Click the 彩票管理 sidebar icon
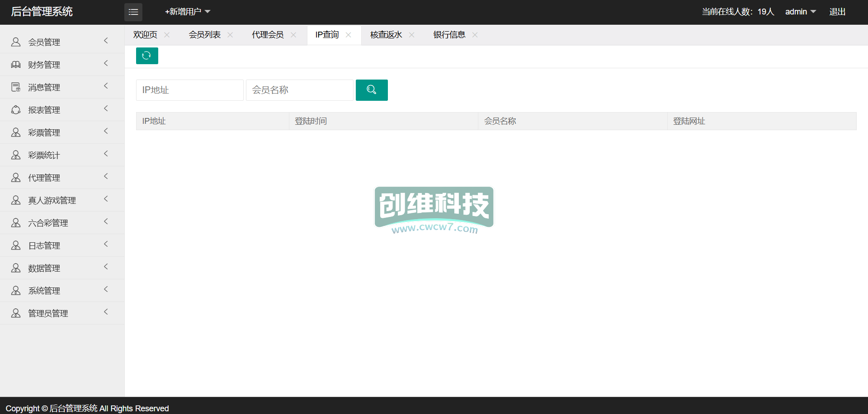The image size is (868, 414). 16,132
